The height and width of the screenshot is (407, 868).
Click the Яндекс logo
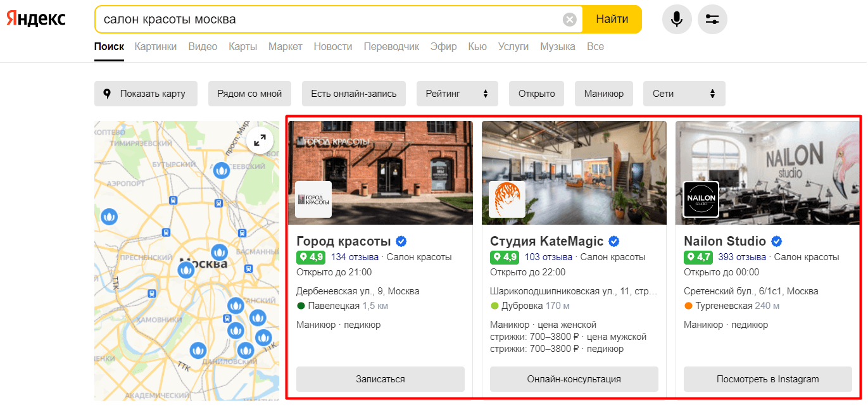[x=36, y=19]
